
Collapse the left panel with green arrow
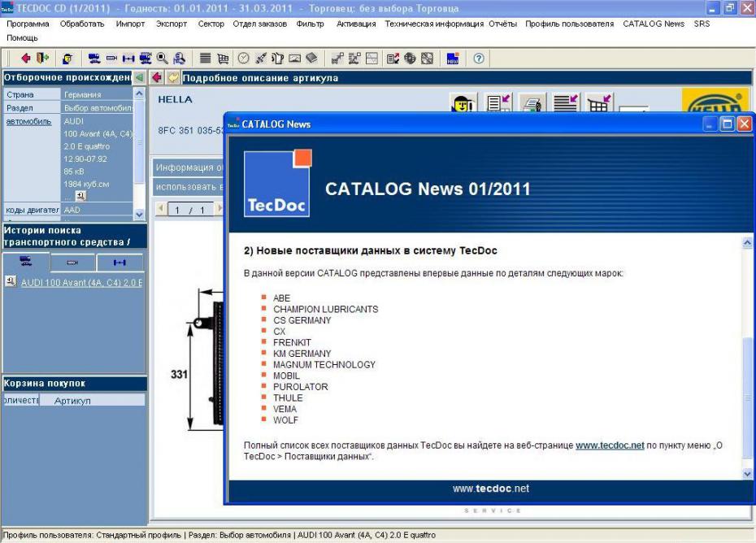click(139, 77)
